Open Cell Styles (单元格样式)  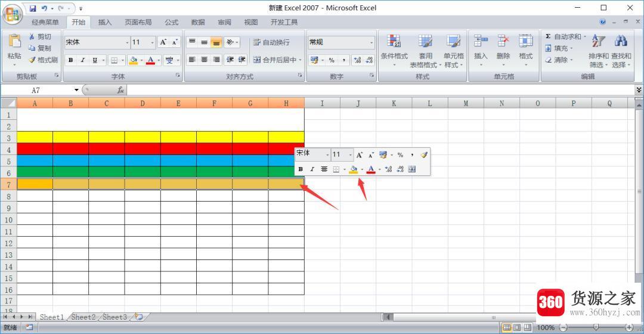click(x=453, y=51)
